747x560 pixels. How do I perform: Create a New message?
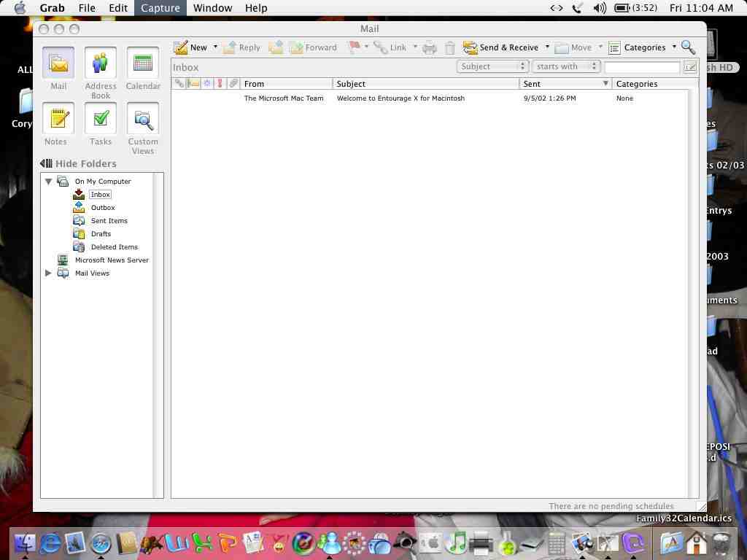pyautogui.click(x=190, y=47)
